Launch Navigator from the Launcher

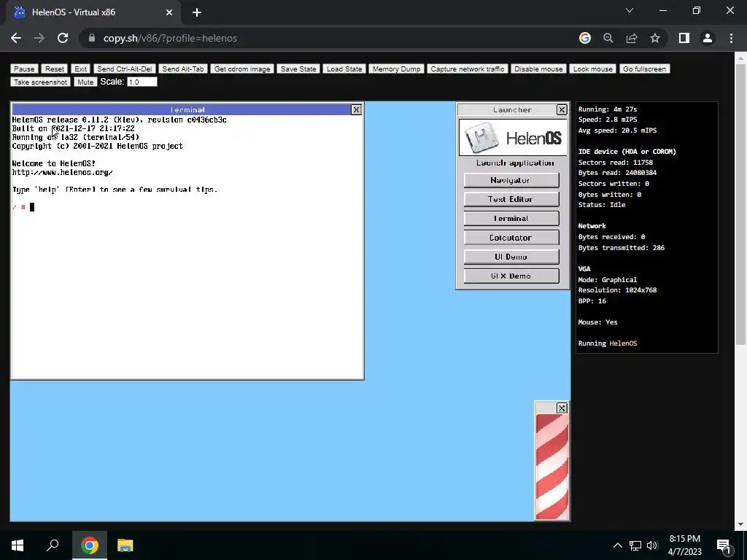click(511, 180)
